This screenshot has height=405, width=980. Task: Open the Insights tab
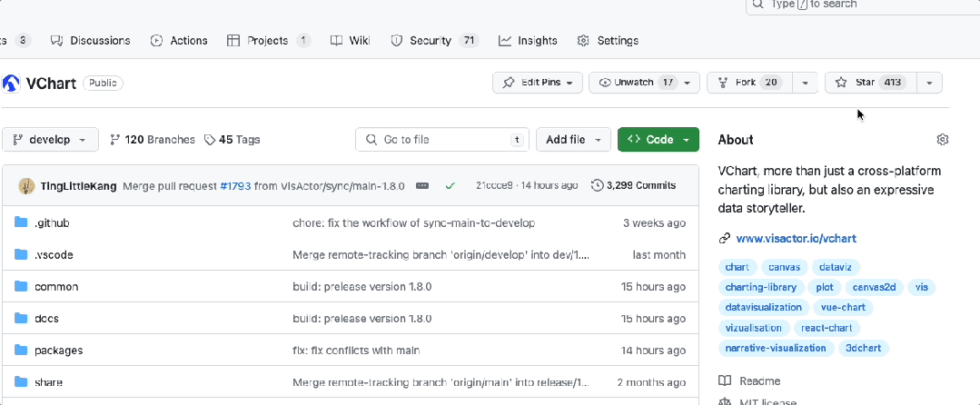[x=528, y=41]
